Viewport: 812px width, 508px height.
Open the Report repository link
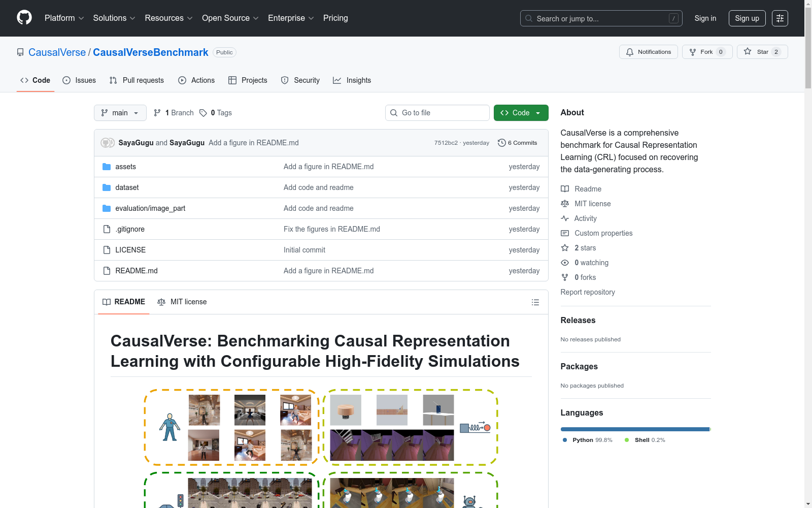588,292
